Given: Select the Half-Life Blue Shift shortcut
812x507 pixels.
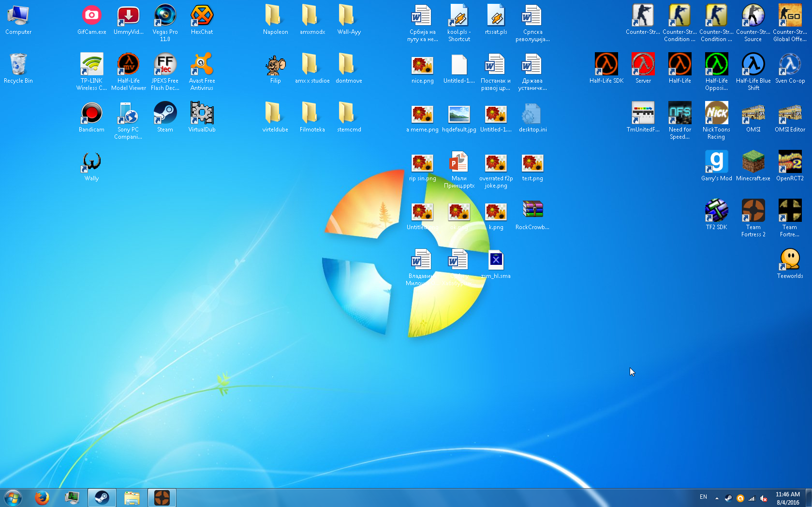Looking at the screenshot, I should (x=753, y=72).
